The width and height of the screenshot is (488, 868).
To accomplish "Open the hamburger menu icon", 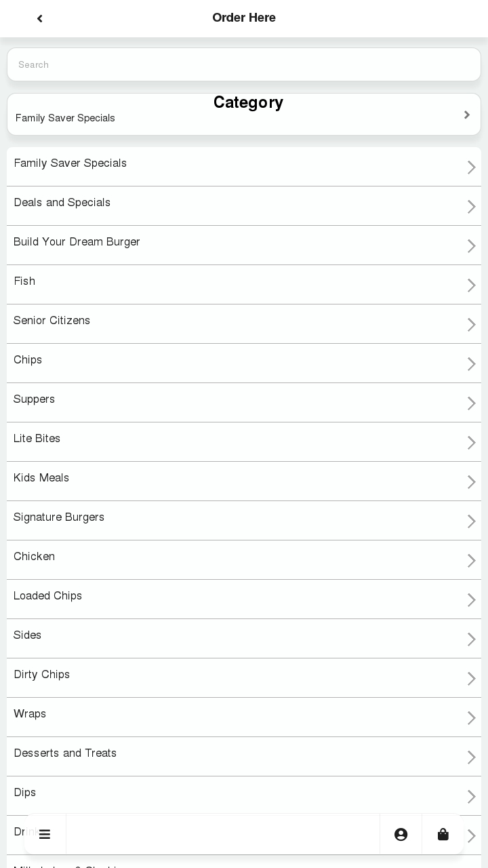I will (45, 834).
